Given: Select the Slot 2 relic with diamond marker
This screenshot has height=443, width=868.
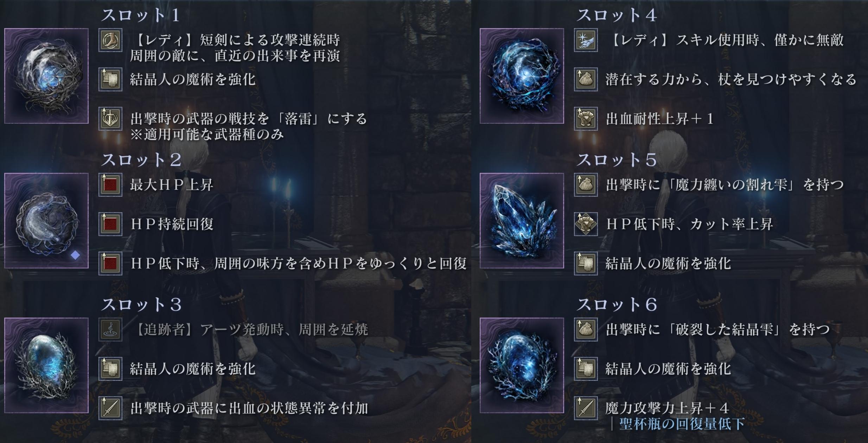Looking at the screenshot, I should point(46,221).
